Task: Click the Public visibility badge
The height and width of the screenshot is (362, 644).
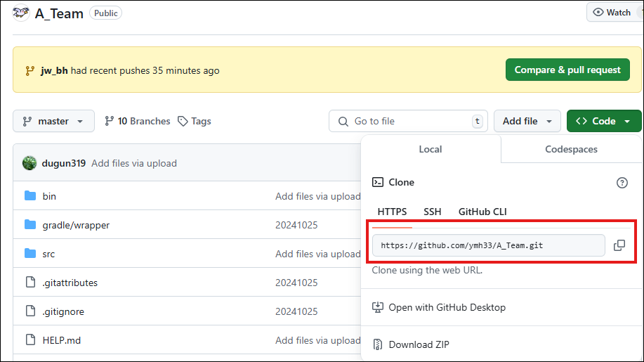Action: 105,13
